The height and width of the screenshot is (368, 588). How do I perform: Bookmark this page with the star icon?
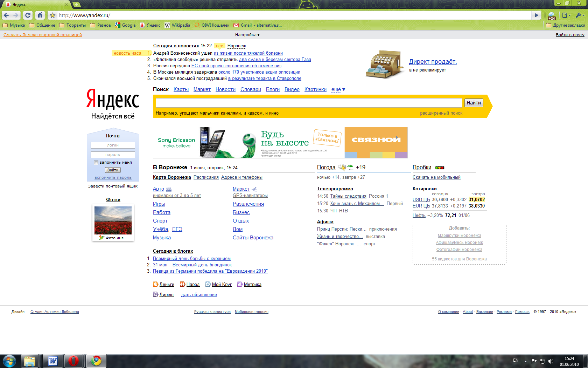coord(52,15)
